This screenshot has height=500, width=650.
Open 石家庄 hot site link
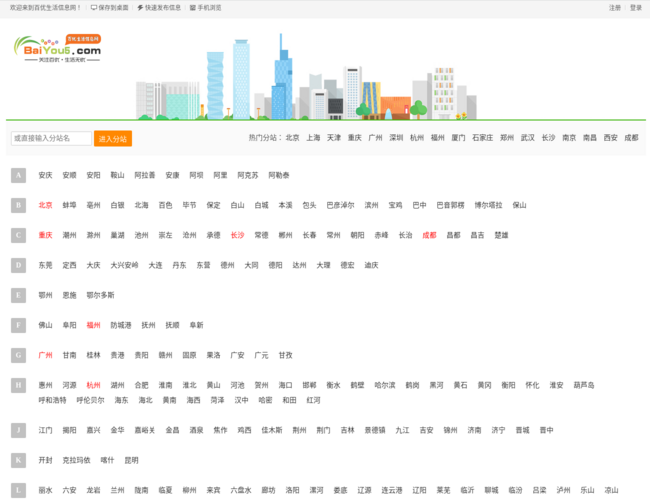pyautogui.click(x=483, y=138)
